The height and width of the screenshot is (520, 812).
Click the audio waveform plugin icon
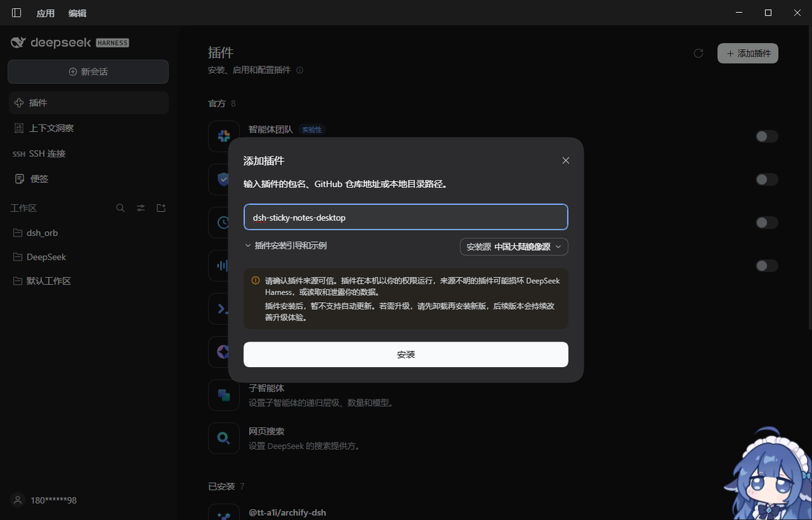[x=219, y=266]
